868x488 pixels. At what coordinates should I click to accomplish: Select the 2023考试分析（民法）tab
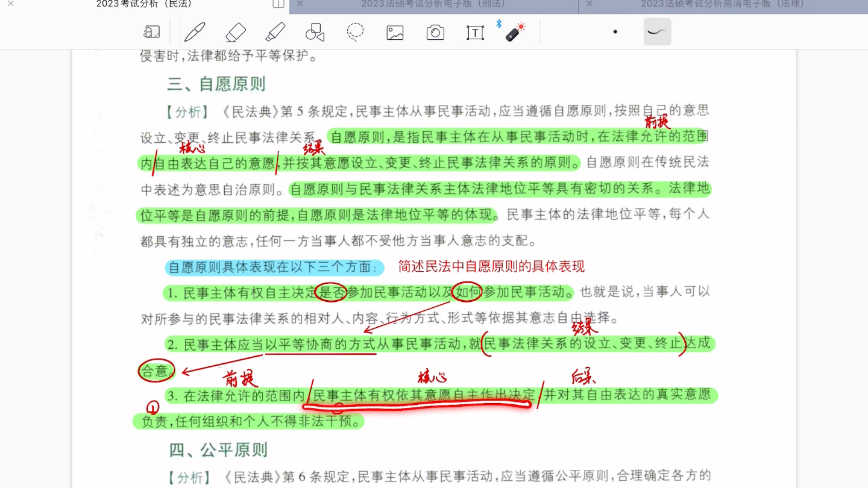pos(144,4)
